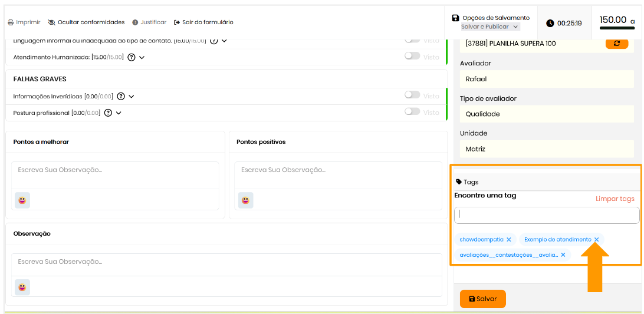Expand the Atendimento Humanizado item chevron
Image resolution: width=644 pixels, height=314 pixels.
[x=142, y=57]
